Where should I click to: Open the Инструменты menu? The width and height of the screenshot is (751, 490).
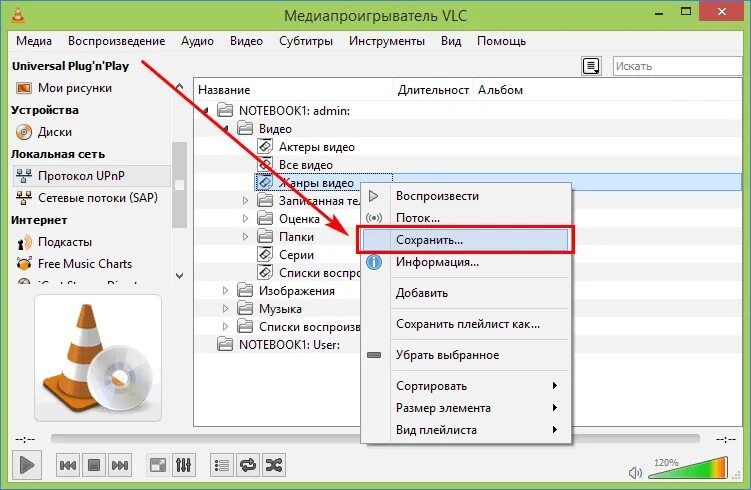tap(387, 41)
